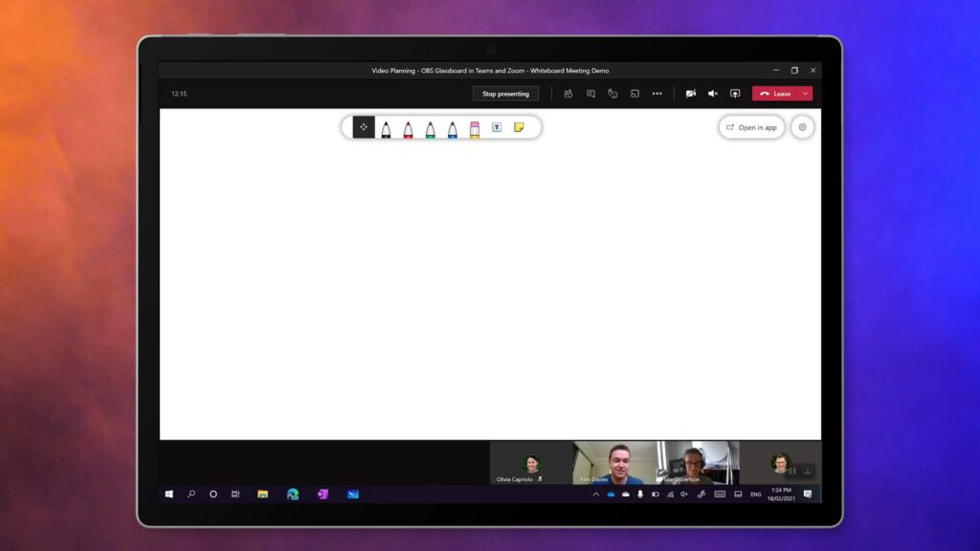Expand the Leave options dropdown arrow

click(806, 94)
